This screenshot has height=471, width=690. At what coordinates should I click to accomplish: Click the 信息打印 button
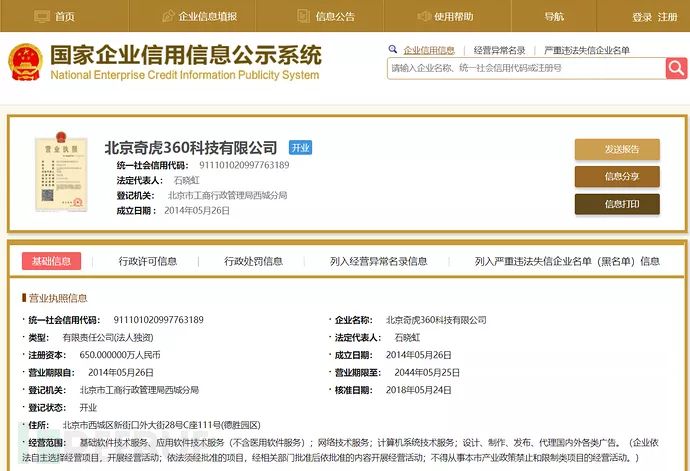[617, 204]
